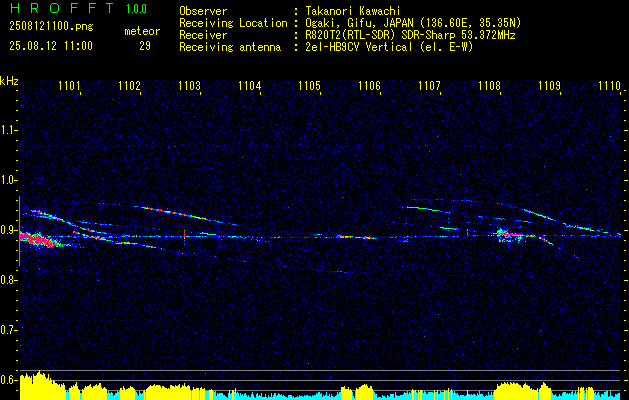The height and width of the screenshot is (400, 629).
Task: Click the 1101 time marker
Action: click(69, 86)
